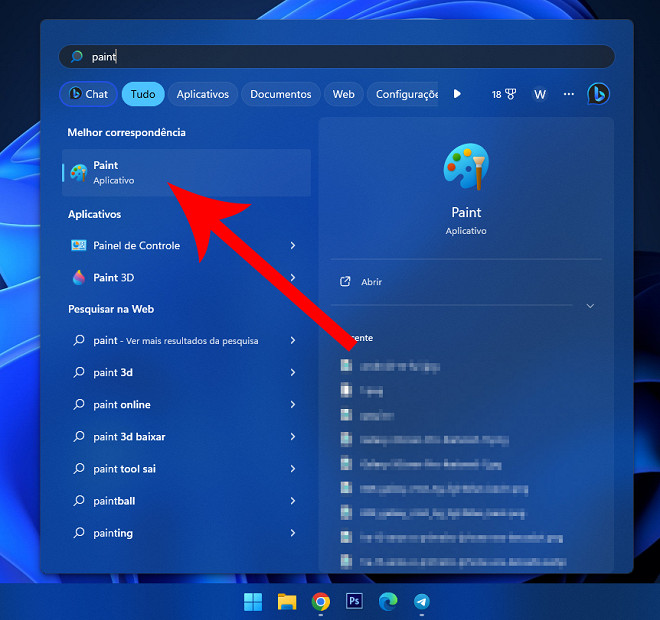Switch to the Aplicativos filter tab
The image size is (660, 620).
pos(202,94)
